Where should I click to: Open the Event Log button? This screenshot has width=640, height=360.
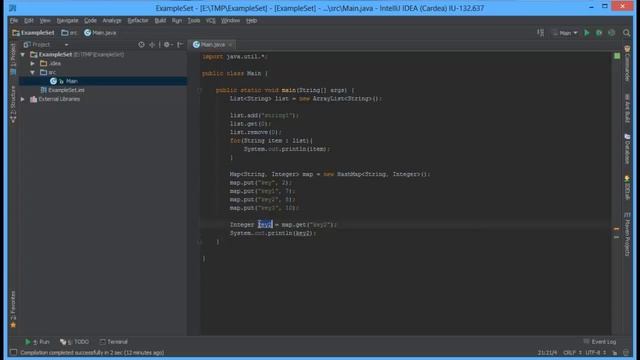coord(600,342)
